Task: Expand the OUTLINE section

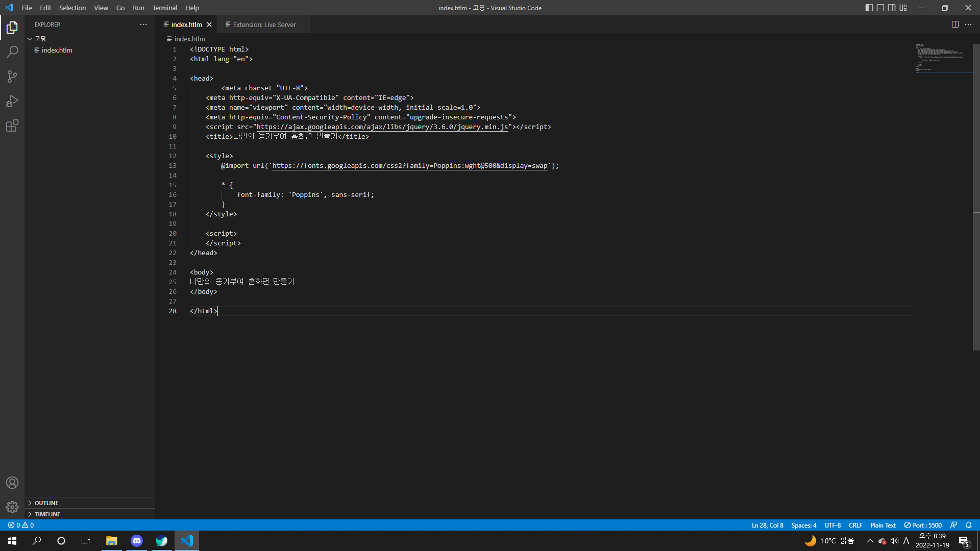Action: (x=90, y=503)
